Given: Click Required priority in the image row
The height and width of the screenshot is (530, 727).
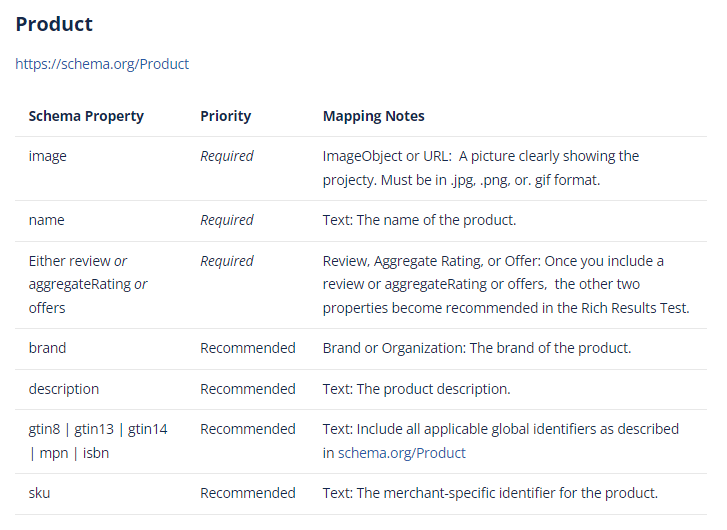Looking at the screenshot, I should click(x=227, y=156).
